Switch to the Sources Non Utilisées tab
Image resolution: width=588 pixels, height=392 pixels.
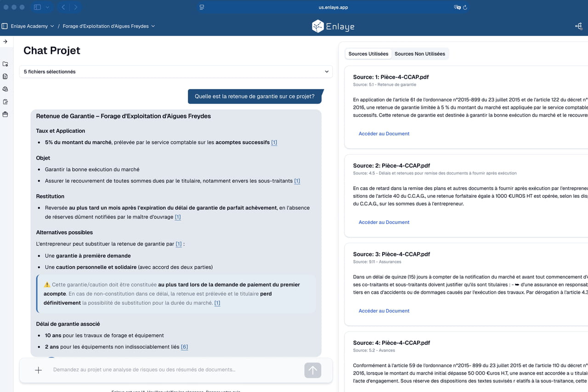pyautogui.click(x=420, y=54)
